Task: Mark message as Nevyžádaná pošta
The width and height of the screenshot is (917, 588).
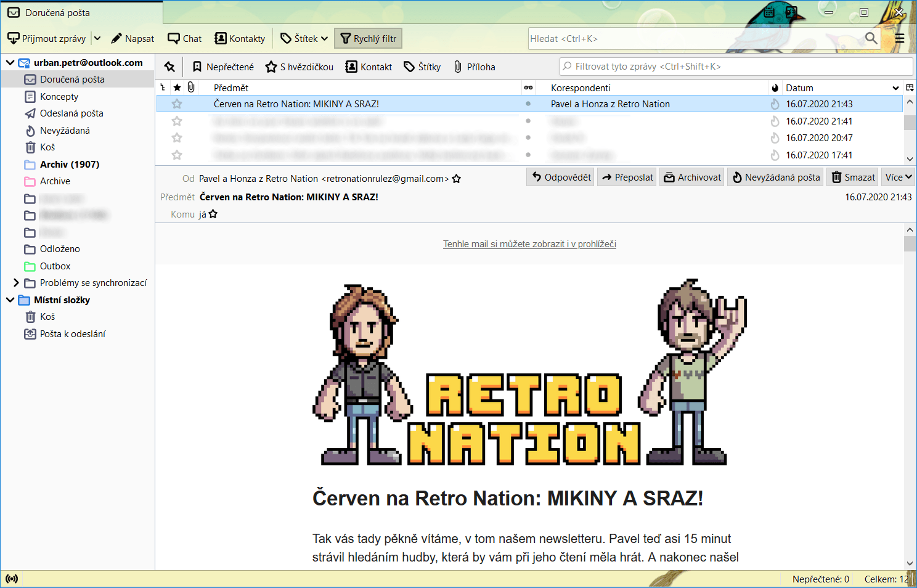Action: coord(776,178)
